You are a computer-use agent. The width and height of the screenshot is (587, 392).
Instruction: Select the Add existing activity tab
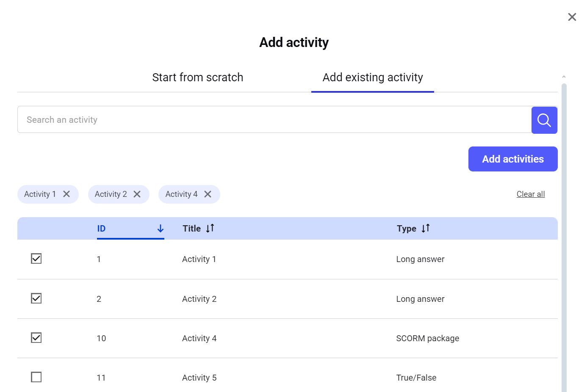click(x=373, y=77)
